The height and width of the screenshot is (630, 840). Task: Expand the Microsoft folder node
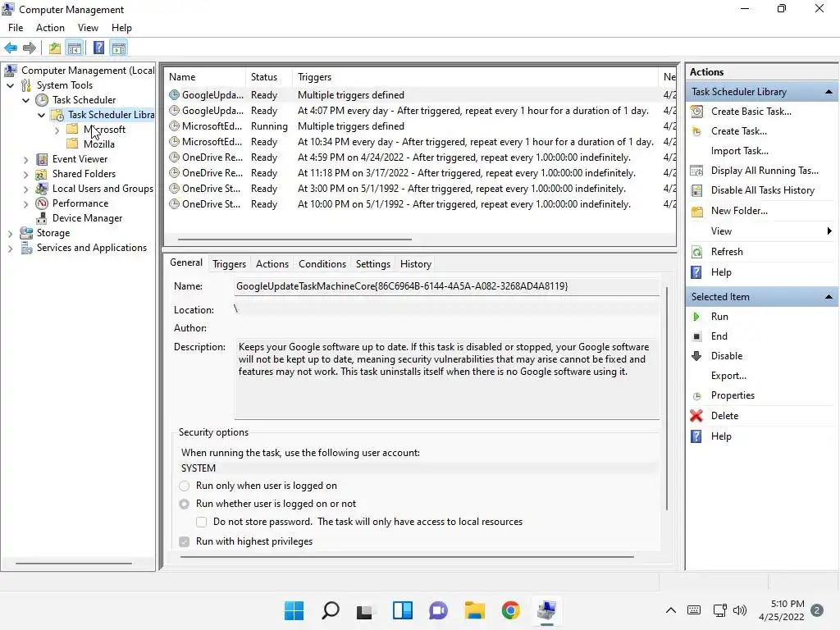[57, 130]
